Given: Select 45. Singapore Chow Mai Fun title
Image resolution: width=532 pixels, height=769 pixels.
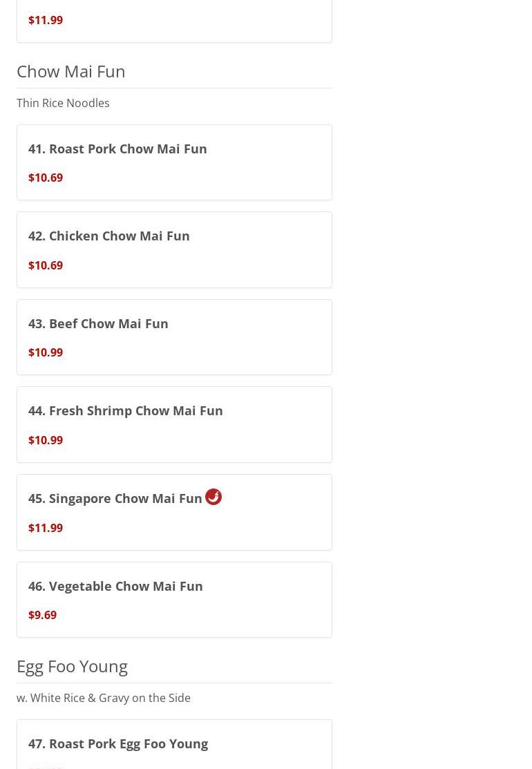Looking at the screenshot, I should [x=115, y=498].
